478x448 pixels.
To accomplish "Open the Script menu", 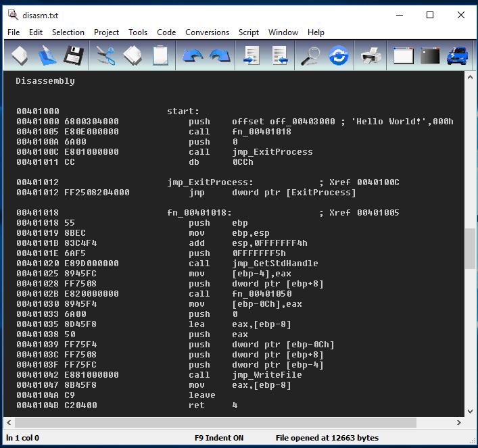I will click(248, 32).
